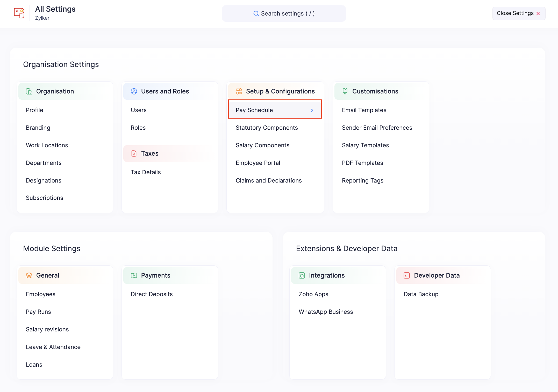Go to Work Locations settings

(47, 145)
